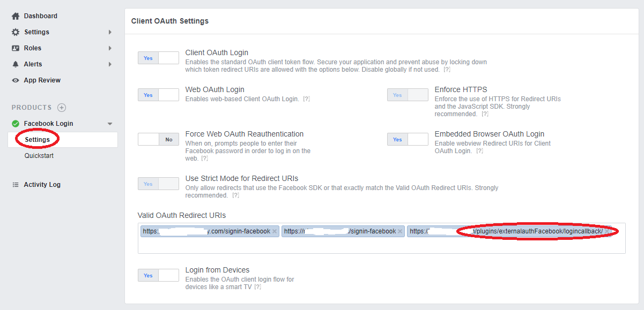Image resolution: width=644 pixels, height=310 pixels.
Task: Enable Force Web OAuth Reauthentication switch
Action: pos(158,139)
